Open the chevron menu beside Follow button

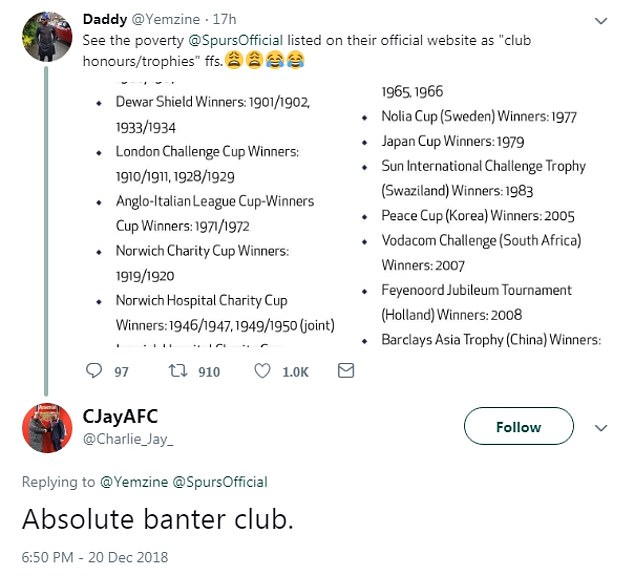601,427
